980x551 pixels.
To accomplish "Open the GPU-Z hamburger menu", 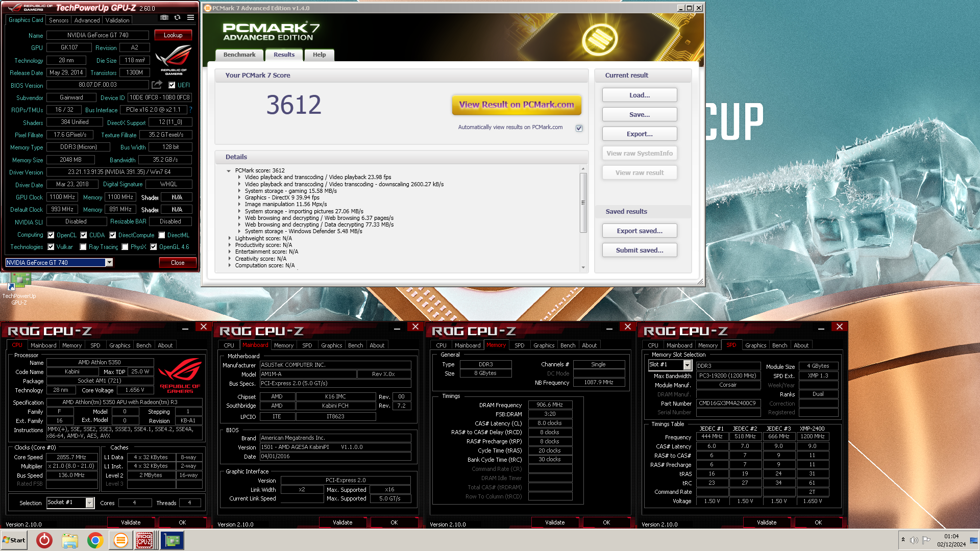I will (190, 17).
